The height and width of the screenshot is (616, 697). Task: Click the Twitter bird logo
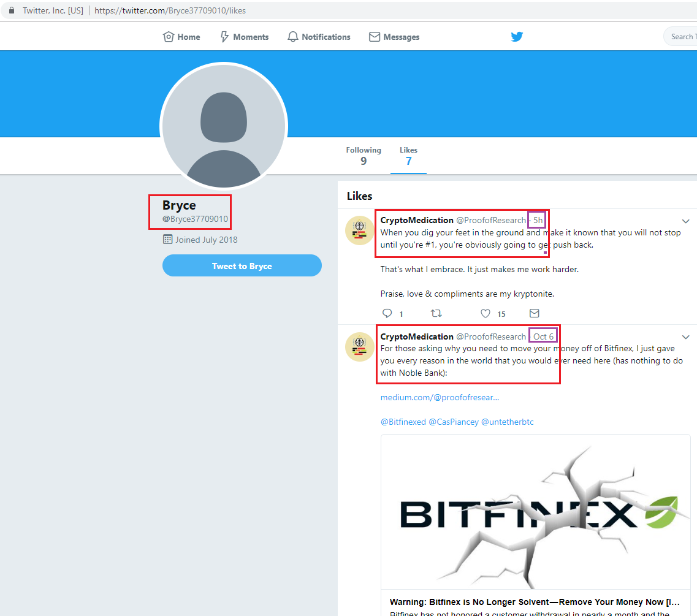click(x=517, y=36)
